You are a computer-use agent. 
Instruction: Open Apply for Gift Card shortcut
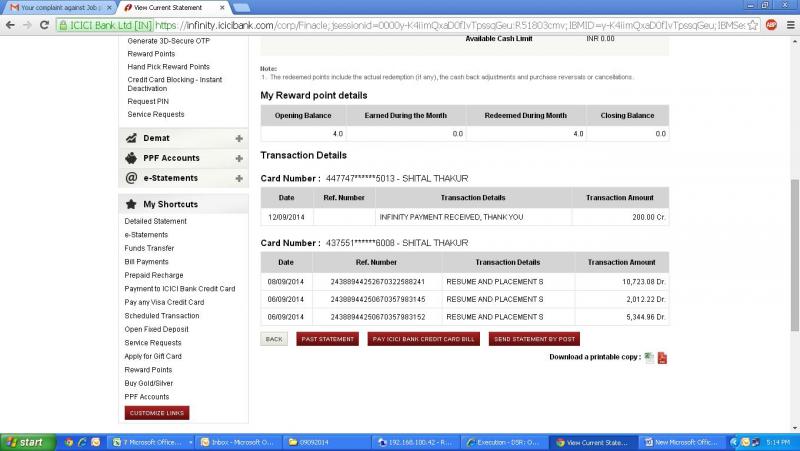(153, 356)
